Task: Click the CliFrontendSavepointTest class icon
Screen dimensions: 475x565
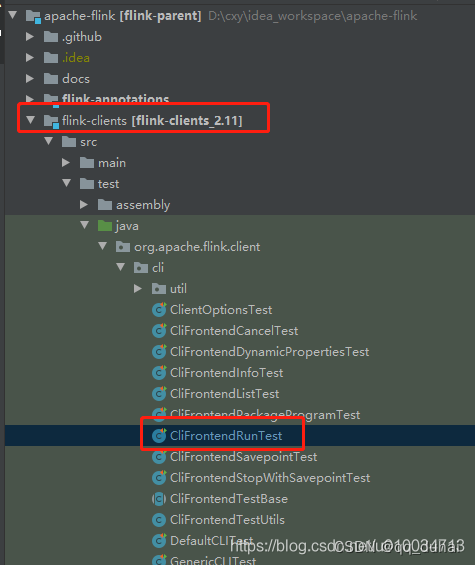Action: 159,457
